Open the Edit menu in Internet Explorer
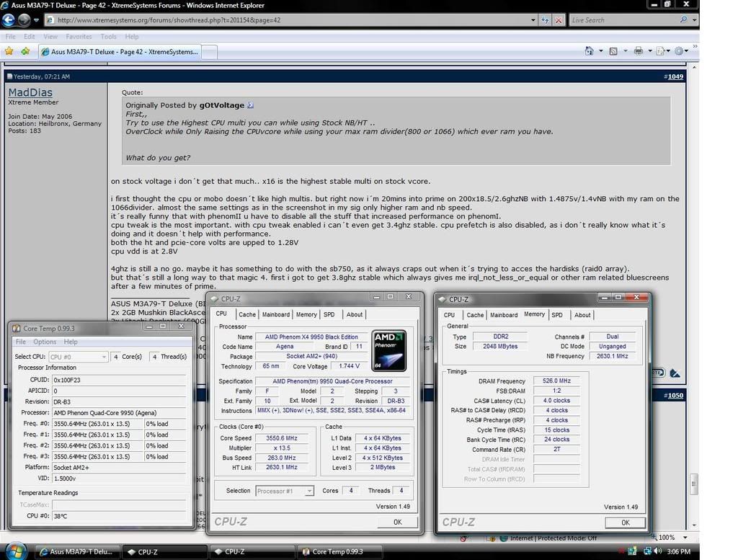This screenshot has height=560, width=738. 29,37
